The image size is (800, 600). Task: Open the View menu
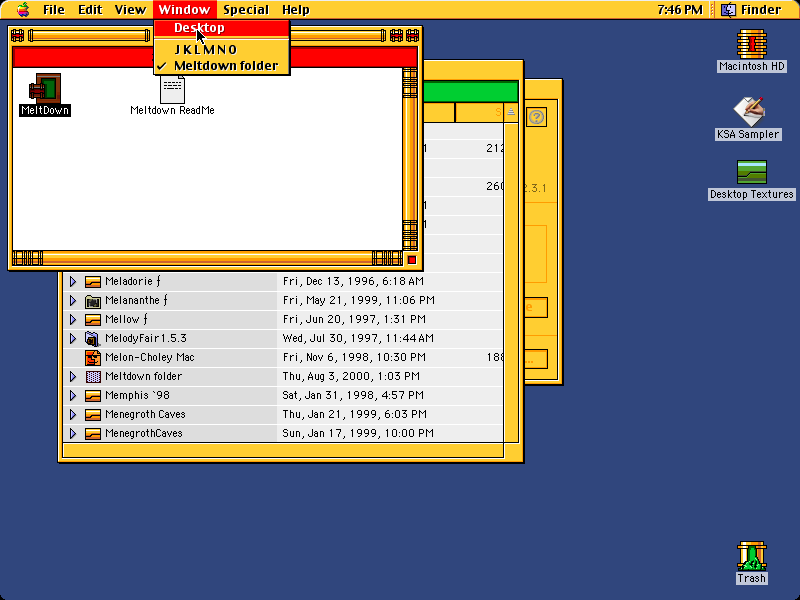[x=130, y=10]
